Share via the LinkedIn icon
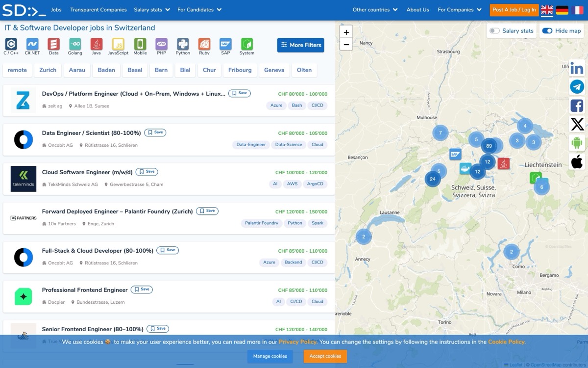Image resolution: width=588 pixels, height=368 pixels. point(577,69)
